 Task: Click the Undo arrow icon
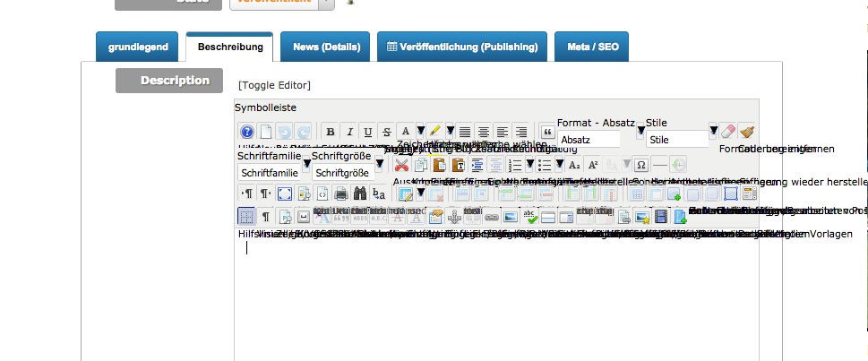pos(284,132)
